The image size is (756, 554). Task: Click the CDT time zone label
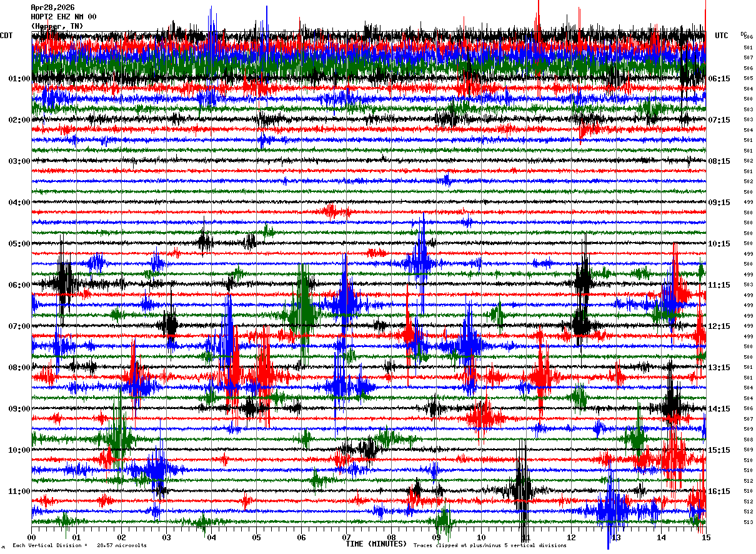click(x=6, y=36)
